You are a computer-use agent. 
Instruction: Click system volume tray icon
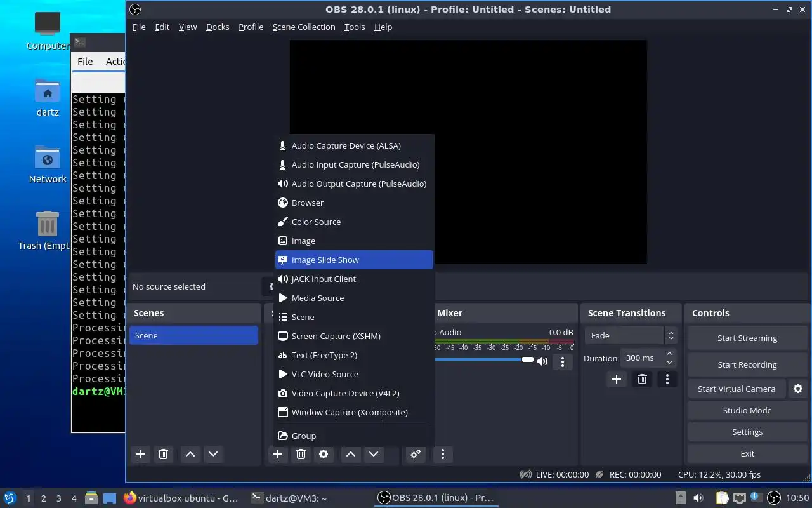coord(698,498)
